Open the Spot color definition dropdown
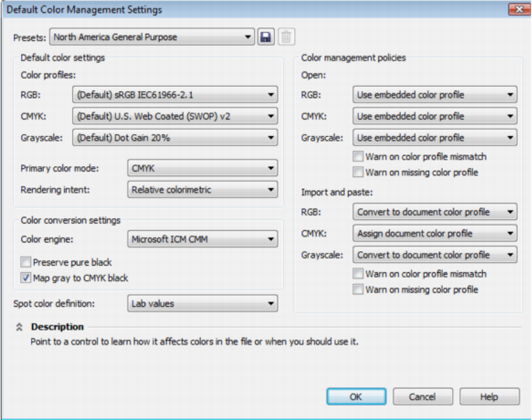The image size is (532, 420). tap(202, 304)
